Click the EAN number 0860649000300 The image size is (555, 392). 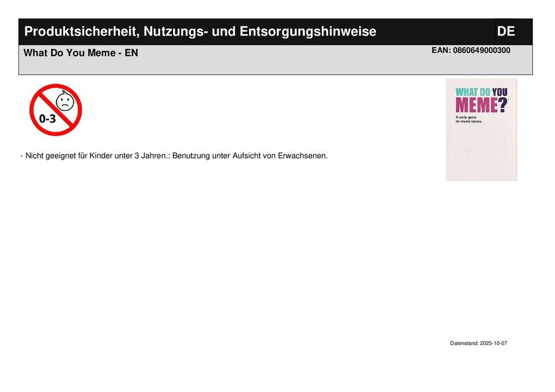coord(481,50)
